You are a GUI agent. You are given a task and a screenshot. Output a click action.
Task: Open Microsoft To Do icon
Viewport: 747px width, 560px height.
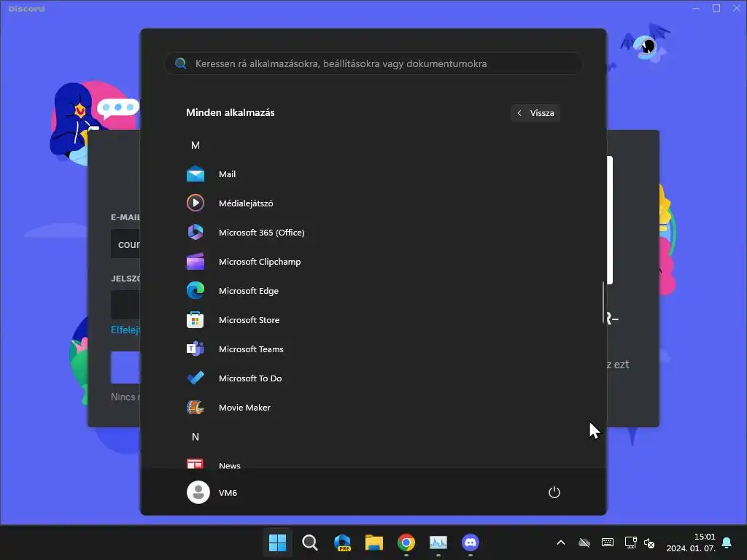tap(196, 378)
